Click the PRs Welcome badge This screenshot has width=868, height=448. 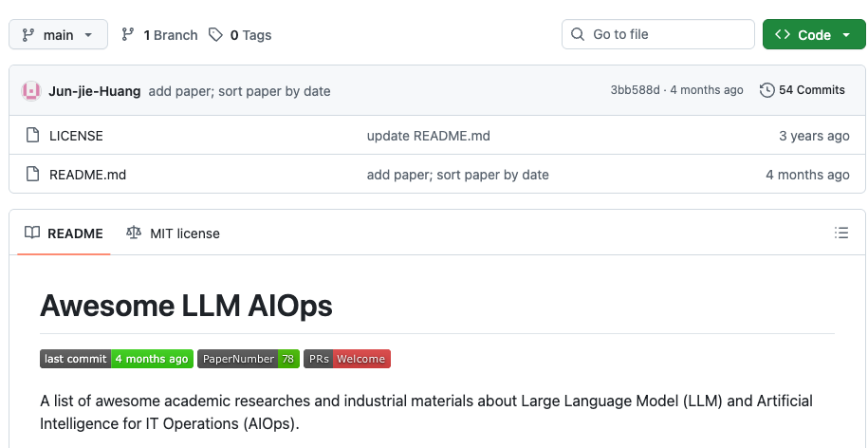(x=347, y=359)
